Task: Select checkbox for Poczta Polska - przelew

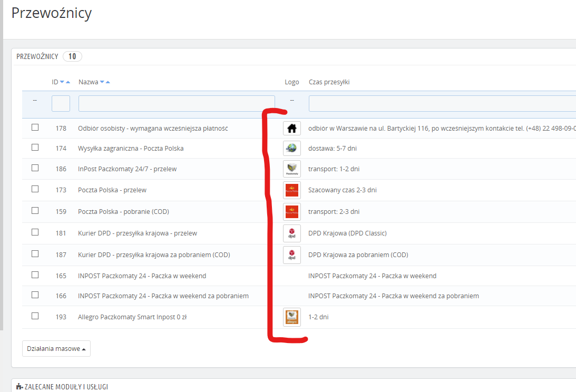Action: (35, 189)
